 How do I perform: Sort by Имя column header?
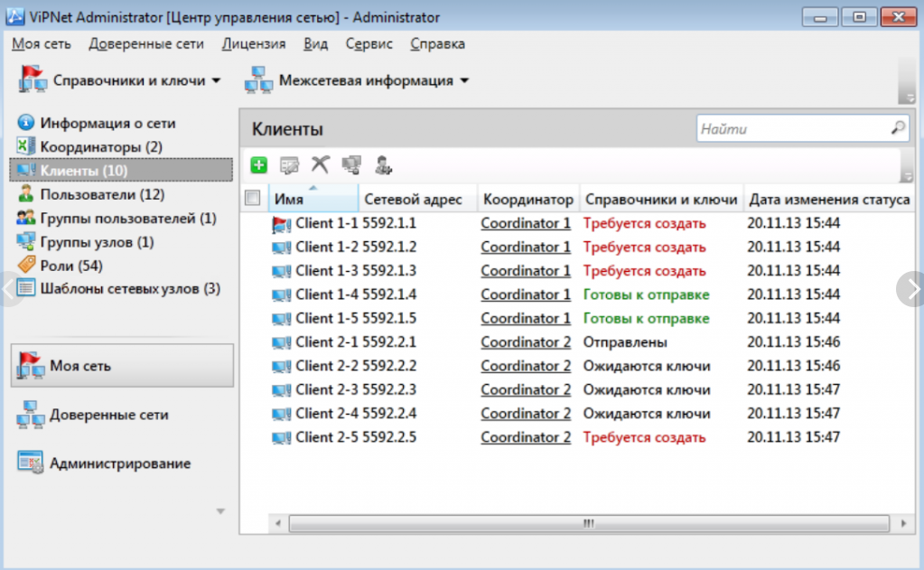point(313,199)
